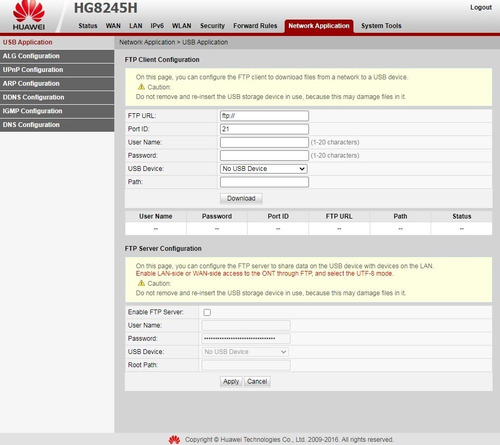Go to the LAN tab

coord(136,26)
